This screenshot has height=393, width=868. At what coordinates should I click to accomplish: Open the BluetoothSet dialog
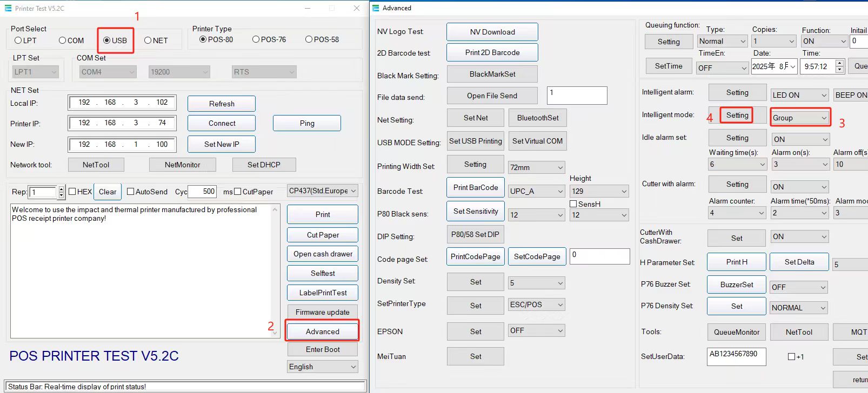click(538, 118)
